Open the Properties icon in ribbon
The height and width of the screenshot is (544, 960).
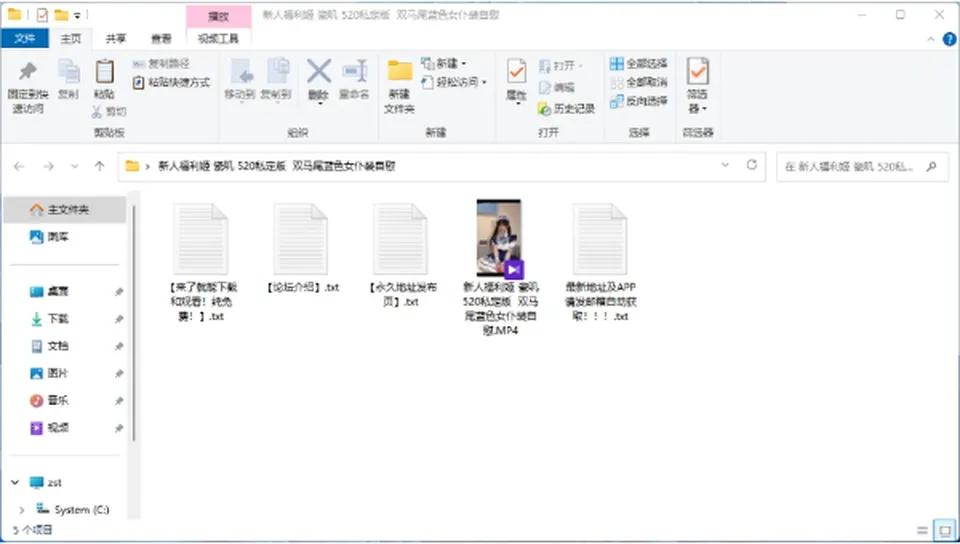pos(516,72)
